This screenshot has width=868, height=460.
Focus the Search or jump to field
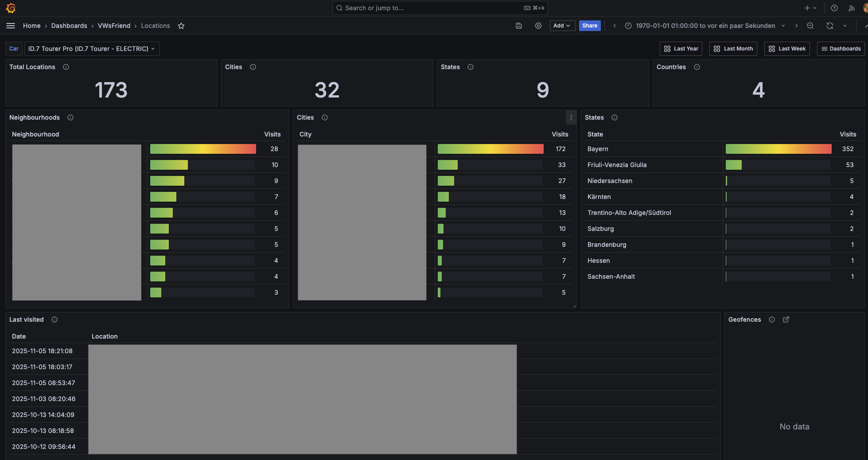click(x=440, y=8)
